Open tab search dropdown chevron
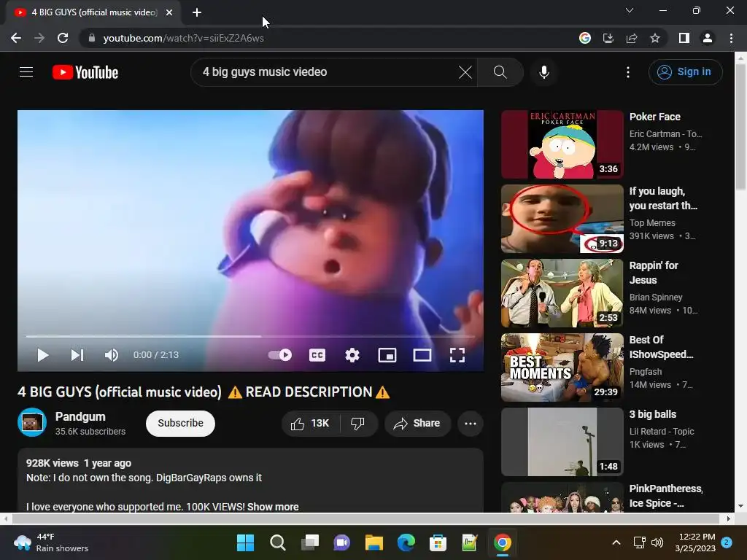Viewport: 747px width, 560px height. pos(630,10)
